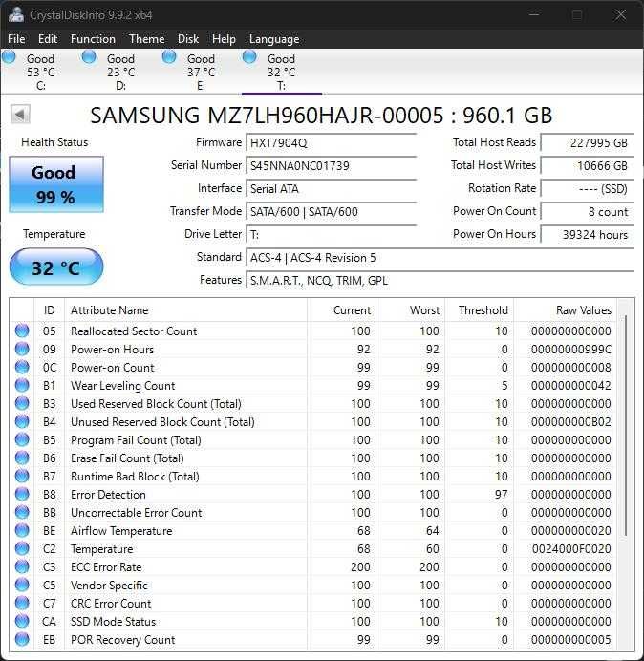Click the Rotation Rate value ---- (SSD)
The width and height of the screenshot is (644, 661).
(x=588, y=188)
